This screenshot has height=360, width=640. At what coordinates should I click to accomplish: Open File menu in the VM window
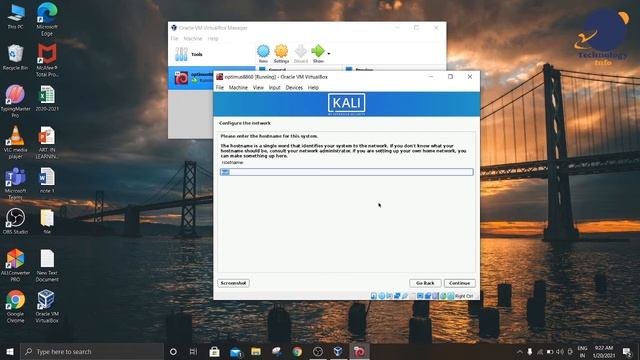point(220,87)
